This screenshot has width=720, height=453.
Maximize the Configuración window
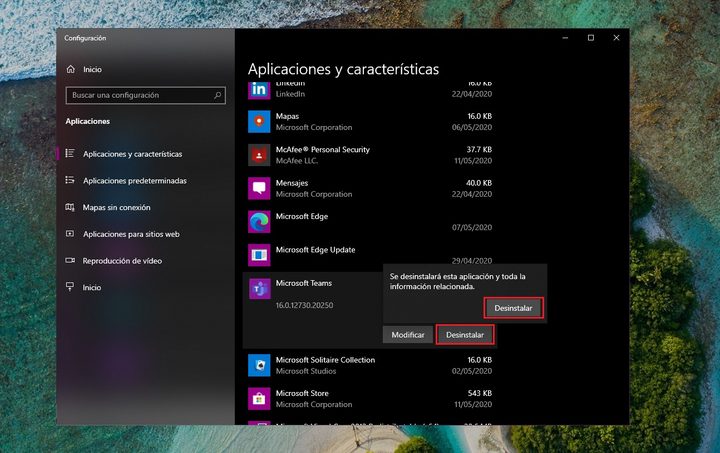(591, 38)
